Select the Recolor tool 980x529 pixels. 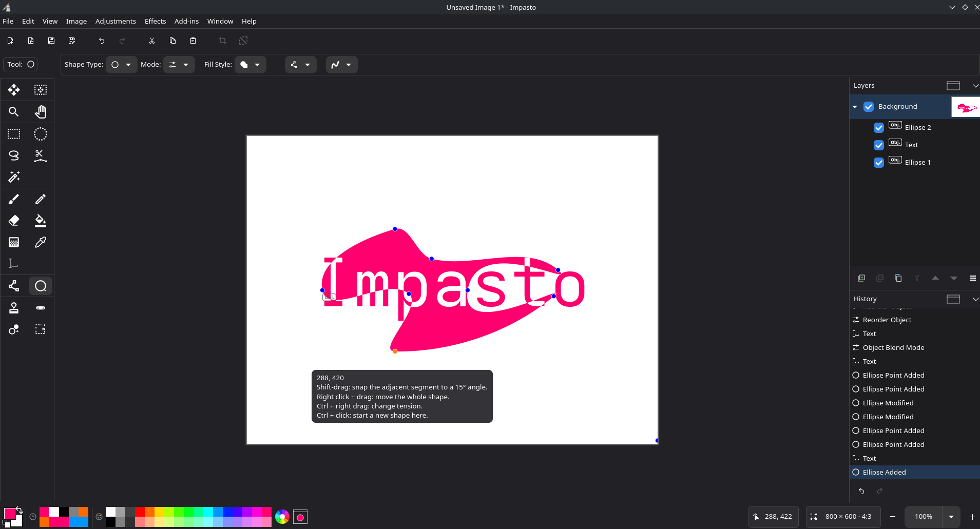(14, 329)
